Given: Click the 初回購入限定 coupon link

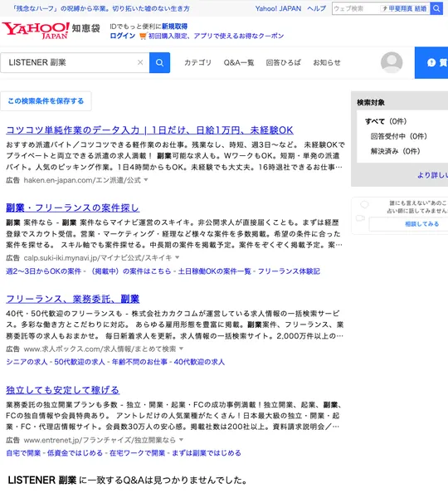Looking at the screenshot, I should pyautogui.click(x=217, y=36).
